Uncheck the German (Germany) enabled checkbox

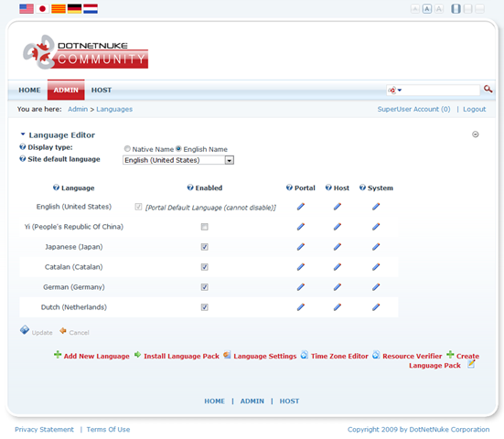pos(204,287)
